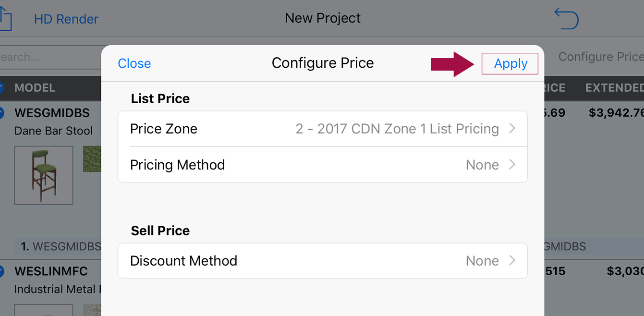The image size is (644, 316).
Task: Open the Pricing Method options
Action: click(x=323, y=165)
